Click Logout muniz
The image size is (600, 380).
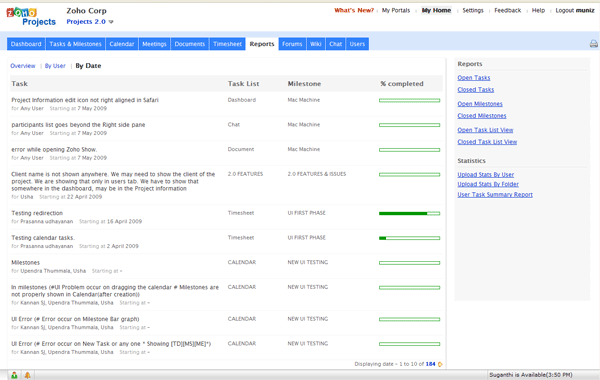(575, 10)
